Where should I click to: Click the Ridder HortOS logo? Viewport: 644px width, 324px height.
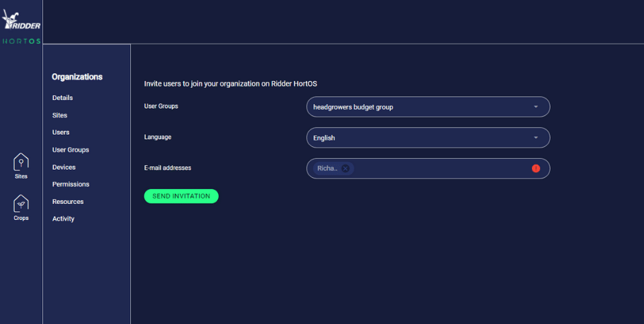21,27
